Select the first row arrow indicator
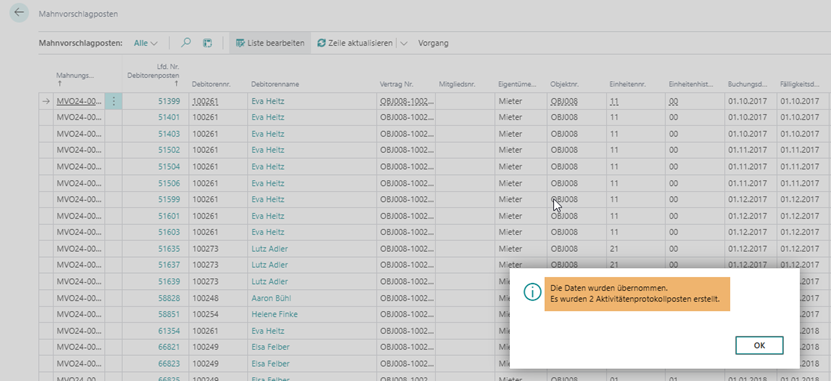The height and width of the screenshot is (381, 831). (x=46, y=101)
